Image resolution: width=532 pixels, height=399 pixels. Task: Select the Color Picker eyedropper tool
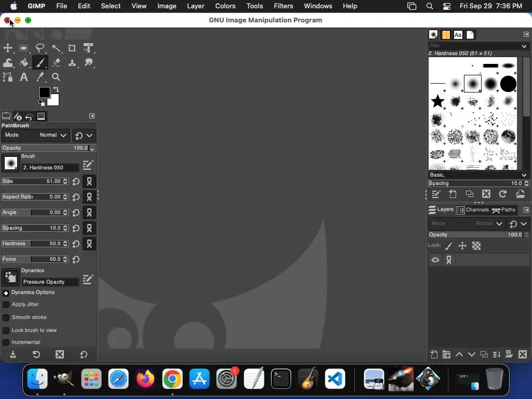40,77
